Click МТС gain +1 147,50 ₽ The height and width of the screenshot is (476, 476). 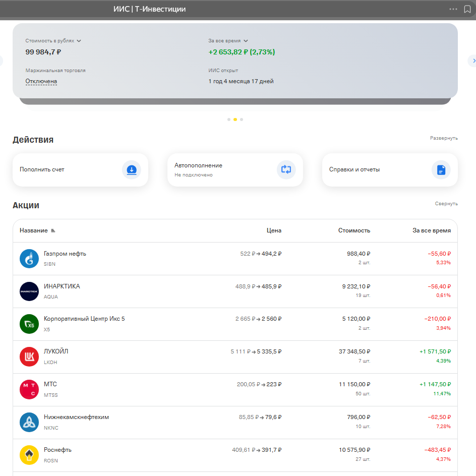[x=435, y=384]
